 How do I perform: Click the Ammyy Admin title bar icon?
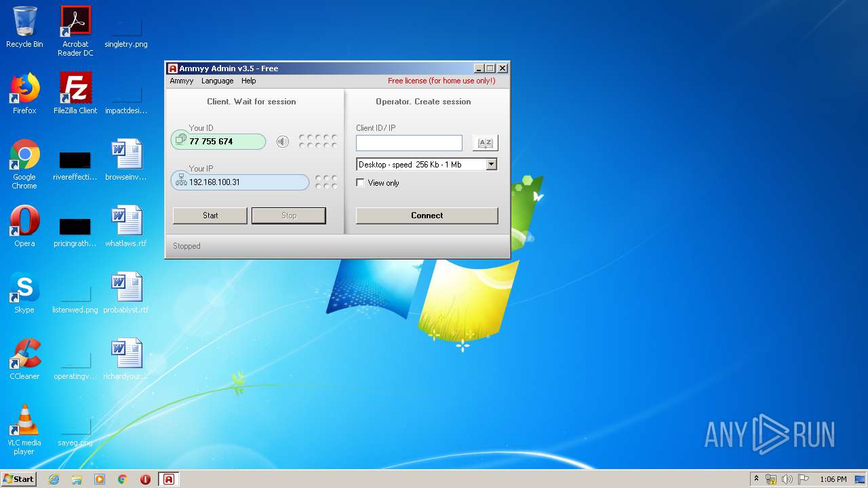pos(172,68)
